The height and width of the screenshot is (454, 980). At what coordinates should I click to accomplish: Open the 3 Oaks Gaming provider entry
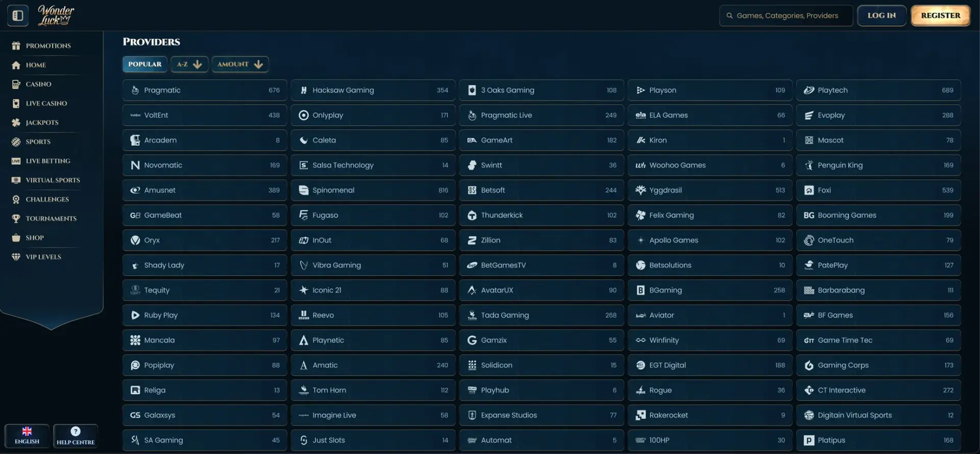click(x=542, y=90)
